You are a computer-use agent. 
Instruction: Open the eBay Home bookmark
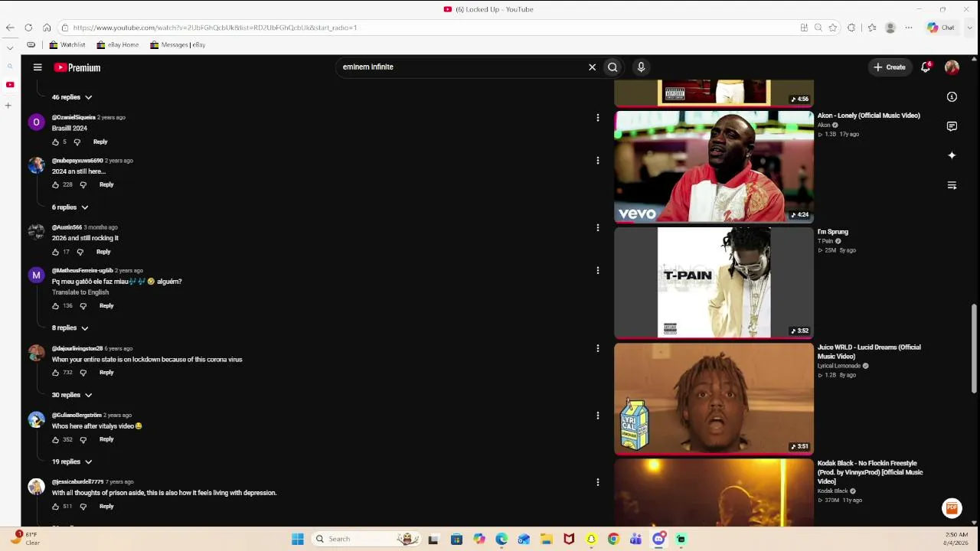pos(118,45)
